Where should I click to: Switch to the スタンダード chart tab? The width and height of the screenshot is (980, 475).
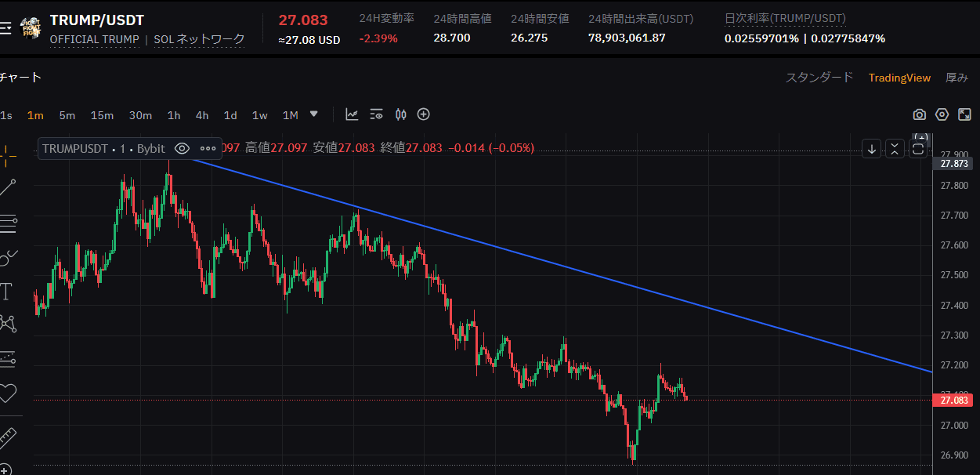pyautogui.click(x=819, y=78)
